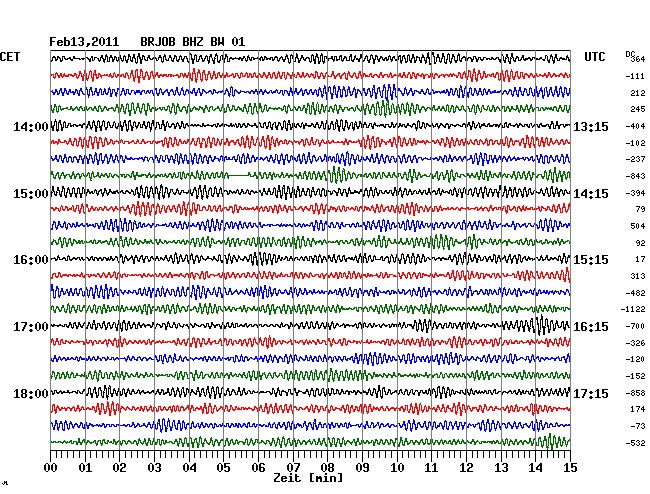This screenshot has height=494, width=650.
Task: Click the DC offset value 504
Action: pyautogui.click(x=638, y=226)
